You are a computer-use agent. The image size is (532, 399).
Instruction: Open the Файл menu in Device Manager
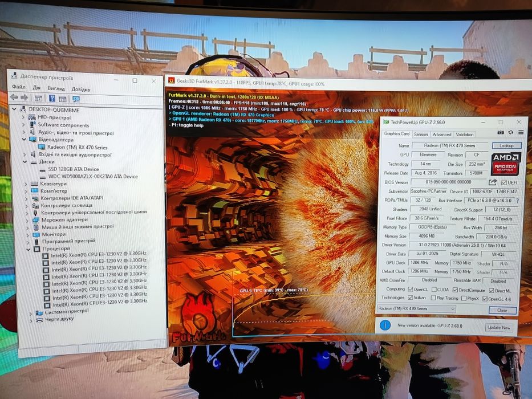click(x=19, y=87)
